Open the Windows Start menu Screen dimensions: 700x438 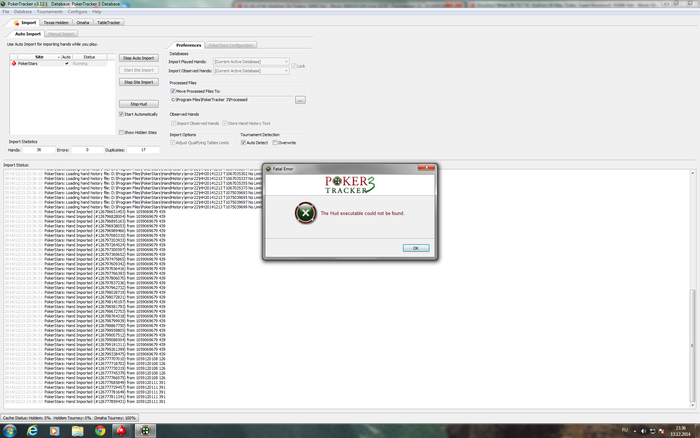[x=9, y=431]
